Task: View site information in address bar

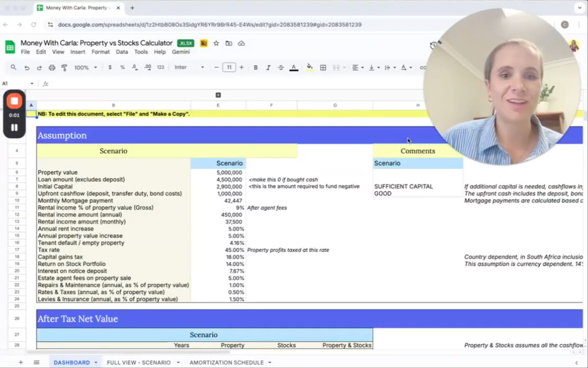Action: [50, 25]
